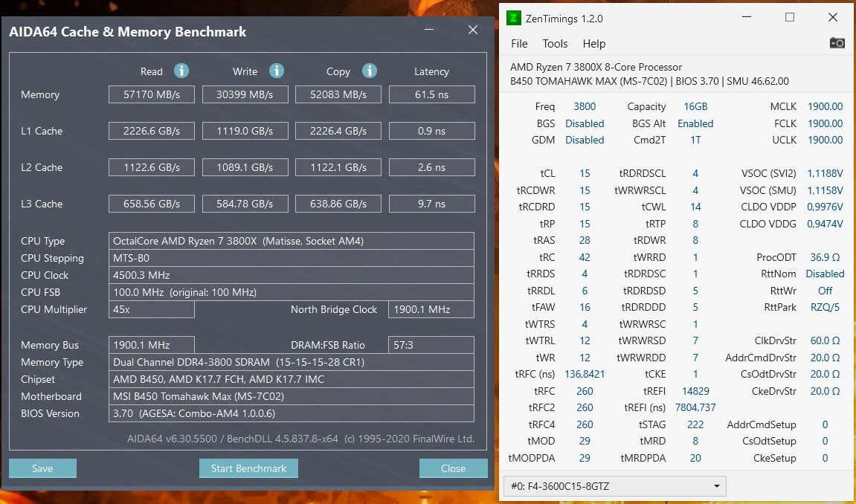Viewport: 856px width, 504px height.
Task: Click the Close button in AIDA64
Action: point(453,468)
